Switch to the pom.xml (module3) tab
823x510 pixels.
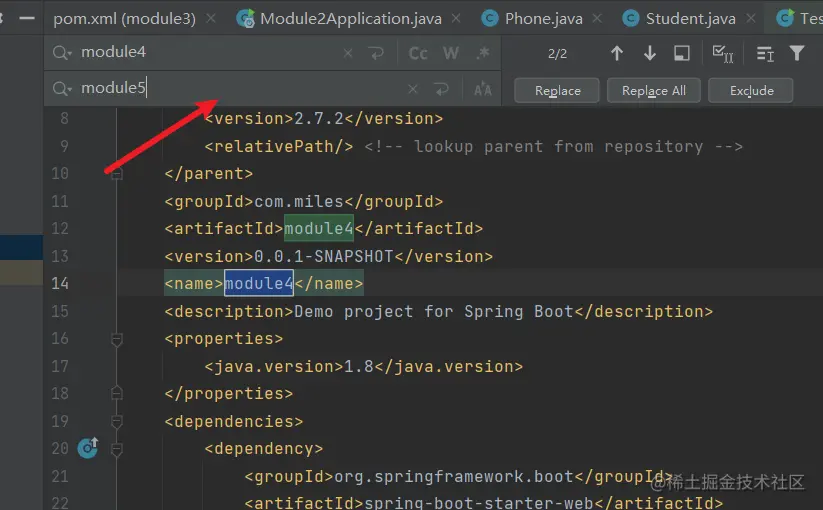point(124,18)
